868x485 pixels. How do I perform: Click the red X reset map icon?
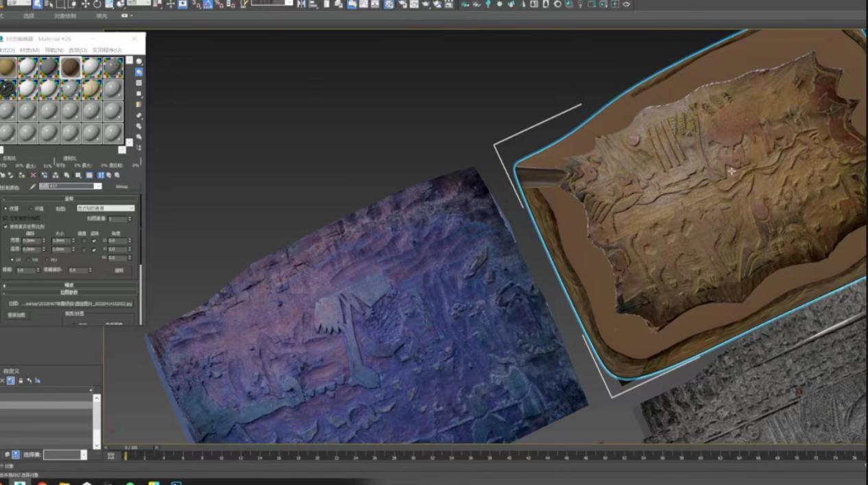(x=33, y=175)
